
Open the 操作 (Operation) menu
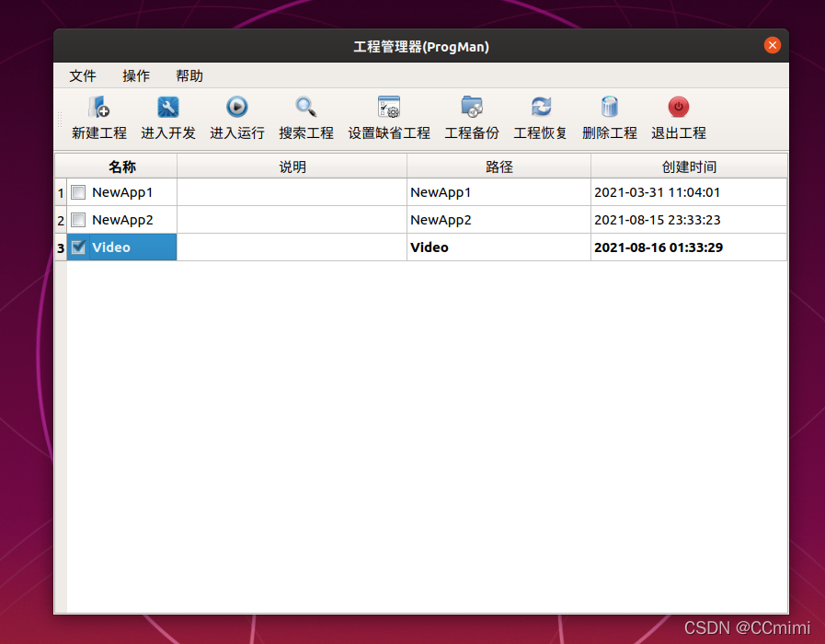tap(136, 75)
